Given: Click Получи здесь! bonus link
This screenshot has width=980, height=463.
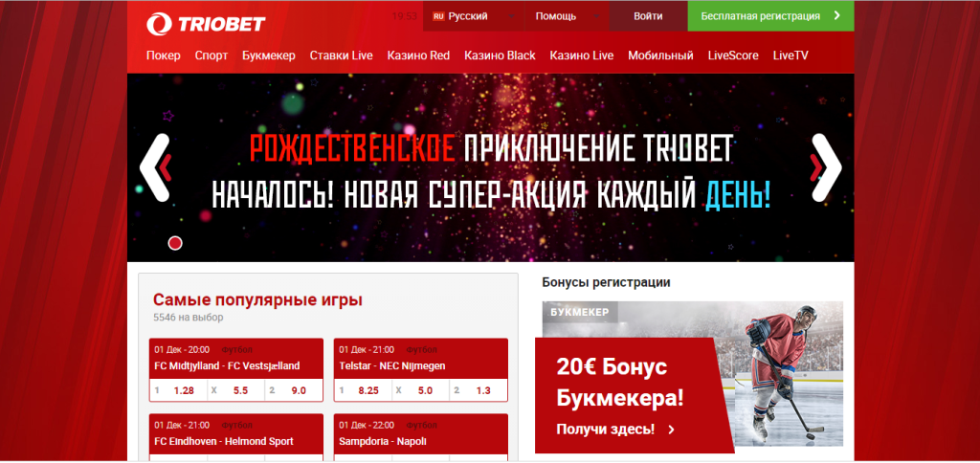Looking at the screenshot, I should point(615,430).
